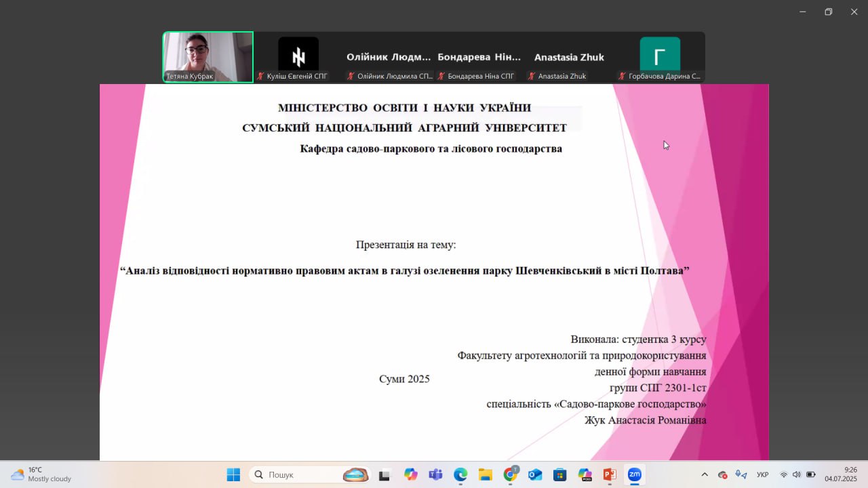Open the Windows Start menu
868x488 pixels.
click(233, 475)
